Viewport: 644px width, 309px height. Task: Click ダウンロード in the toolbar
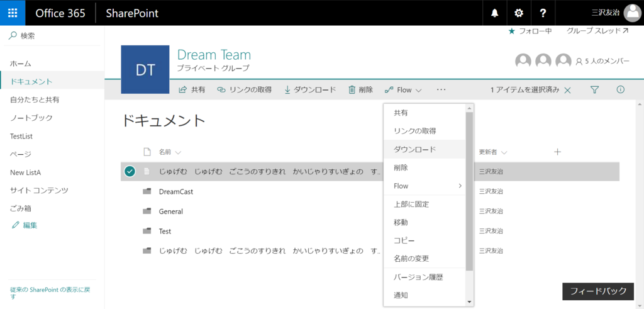310,89
